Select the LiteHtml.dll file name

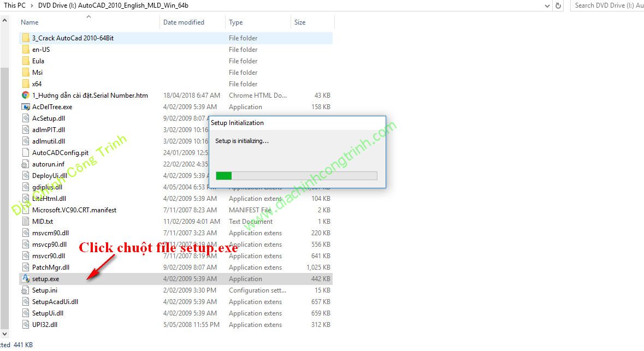click(x=49, y=199)
